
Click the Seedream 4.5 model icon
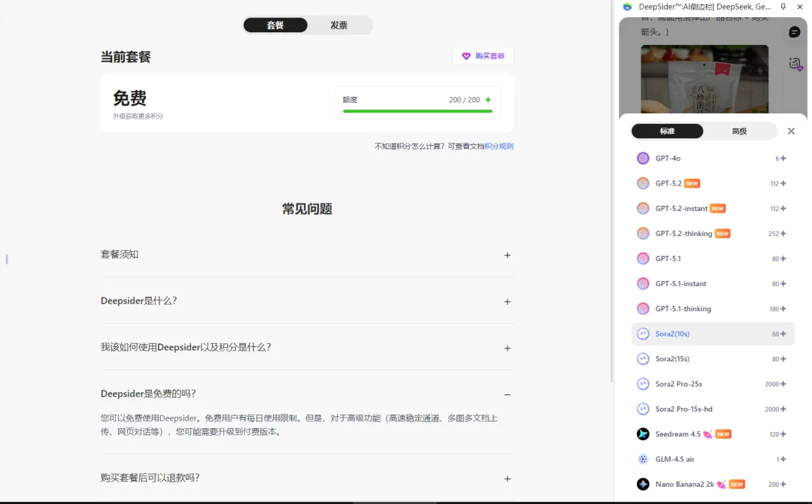[x=643, y=434]
